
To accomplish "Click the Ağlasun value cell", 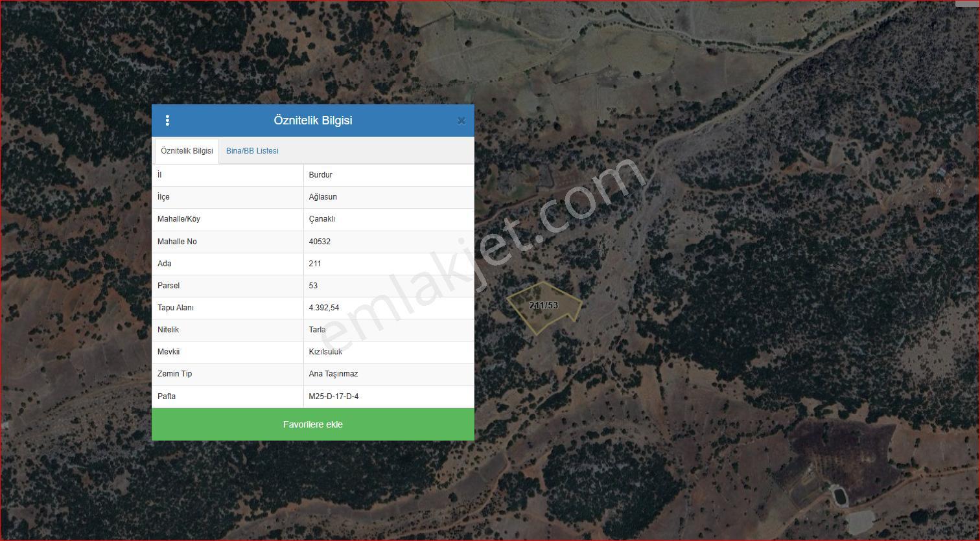I will [389, 197].
